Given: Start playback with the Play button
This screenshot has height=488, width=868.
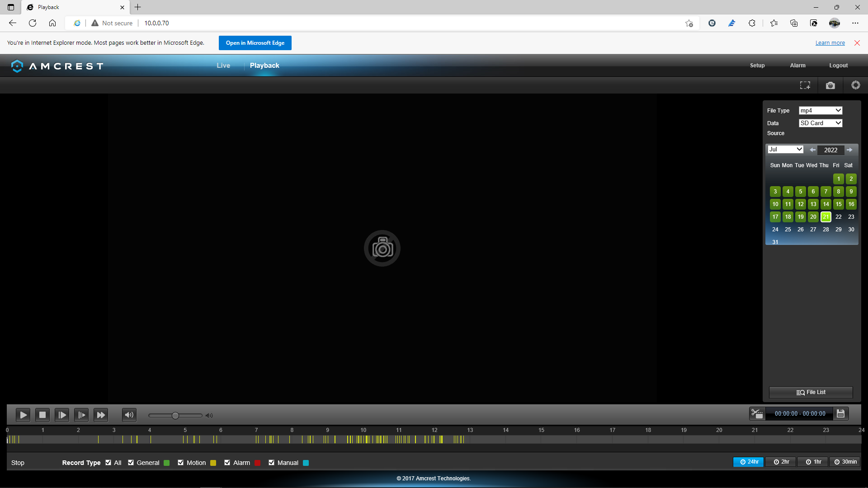Looking at the screenshot, I should click(x=23, y=415).
